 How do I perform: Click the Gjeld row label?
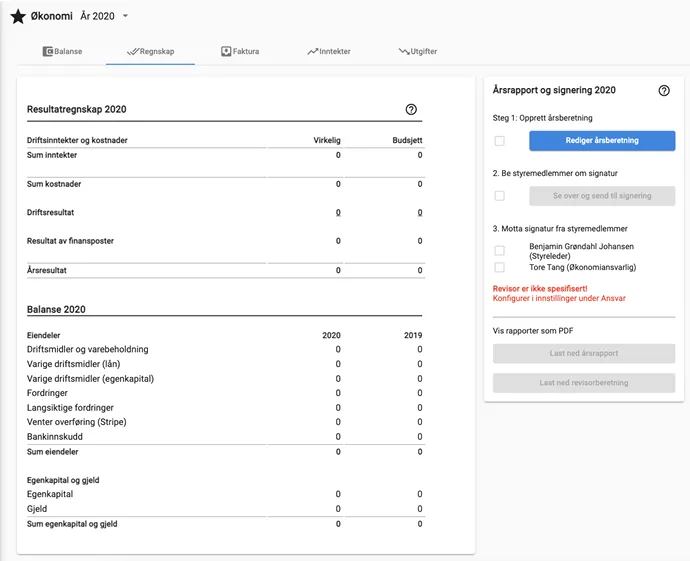(x=37, y=509)
